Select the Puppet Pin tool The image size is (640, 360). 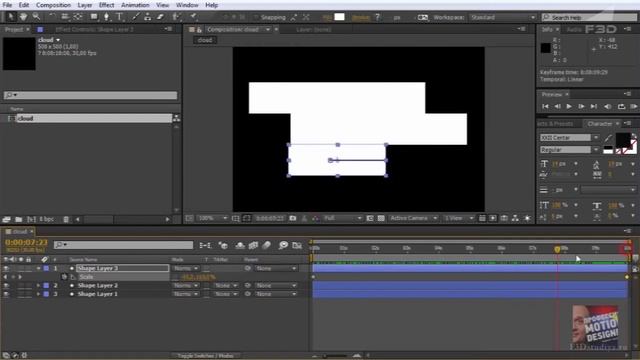point(193,17)
